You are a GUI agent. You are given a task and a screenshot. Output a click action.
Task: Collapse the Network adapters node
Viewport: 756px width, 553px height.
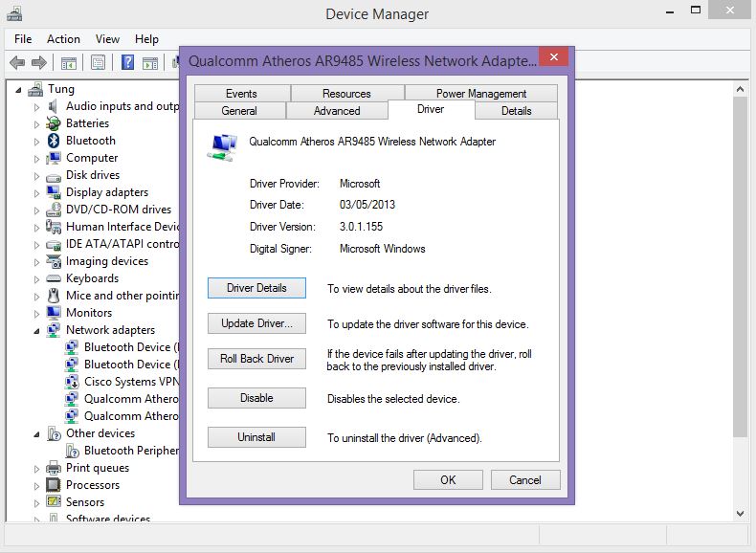[x=36, y=331]
